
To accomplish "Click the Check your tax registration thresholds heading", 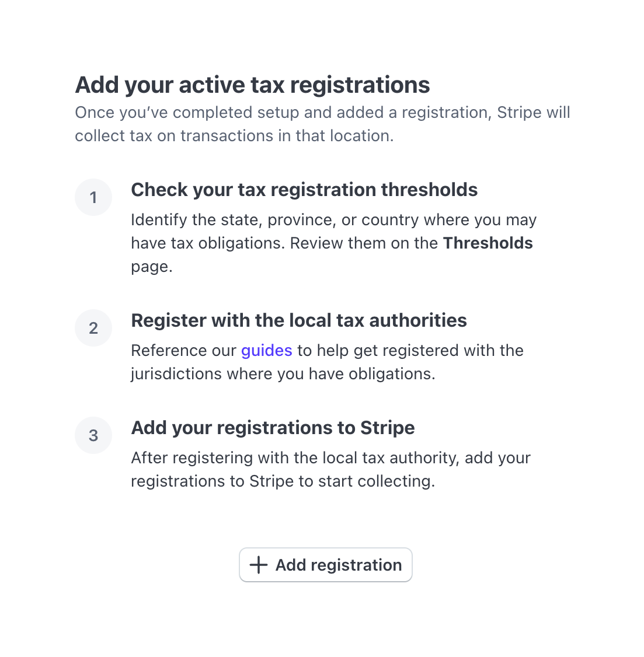I will click(304, 190).
